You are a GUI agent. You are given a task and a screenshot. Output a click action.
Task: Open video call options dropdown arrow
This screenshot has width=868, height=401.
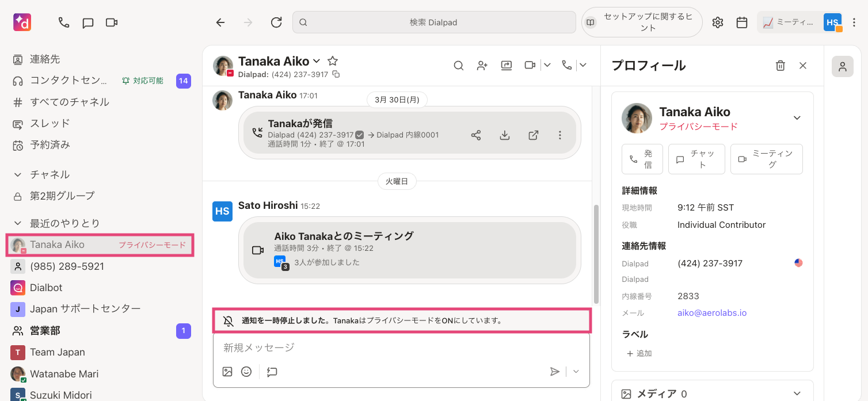click(x=547, y=66)
